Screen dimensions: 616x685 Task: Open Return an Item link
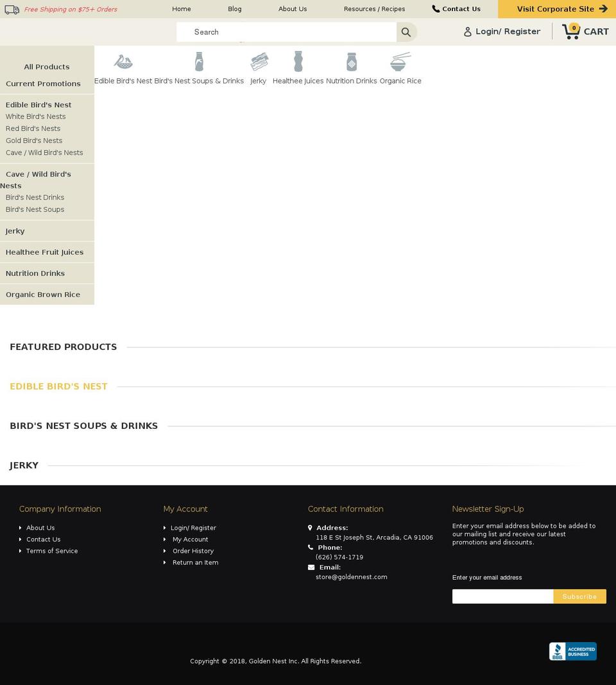point(195,562)
